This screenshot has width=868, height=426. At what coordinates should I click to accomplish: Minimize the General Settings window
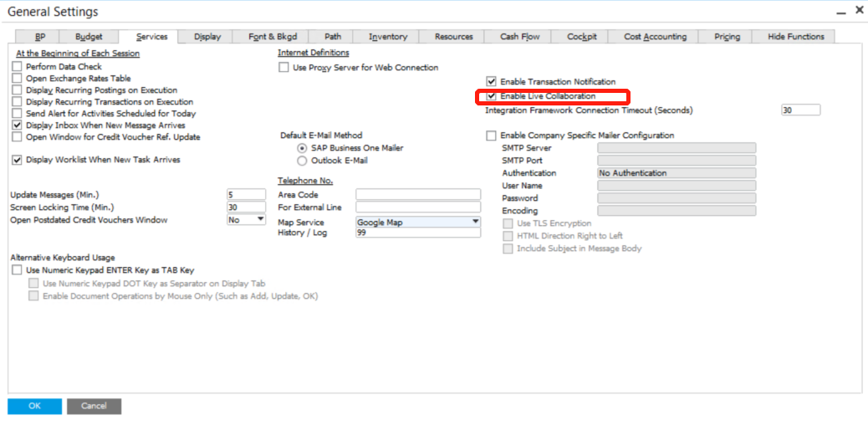[x=840, y=11]
